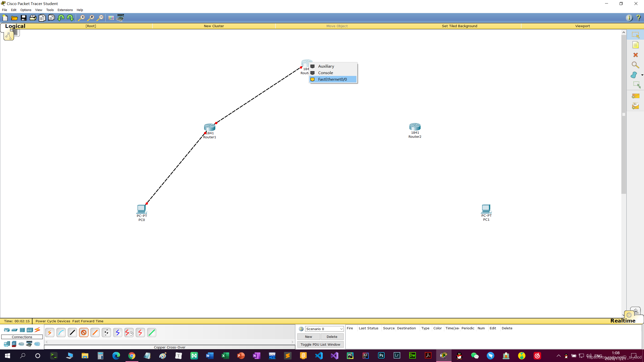Toggle PDU List Window
Viewport: 644px width, 362px height.
coord(320,344)
